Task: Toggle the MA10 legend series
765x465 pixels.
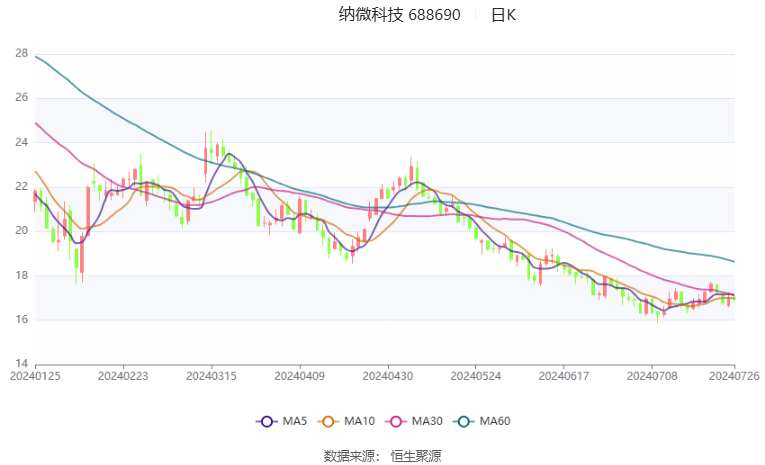Action: click(x=346, y=421)
